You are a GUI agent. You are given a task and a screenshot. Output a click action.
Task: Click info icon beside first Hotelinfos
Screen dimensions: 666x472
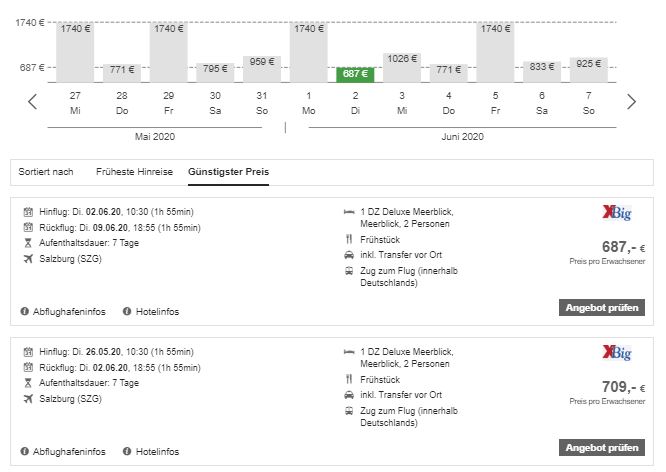click(127, 312)
